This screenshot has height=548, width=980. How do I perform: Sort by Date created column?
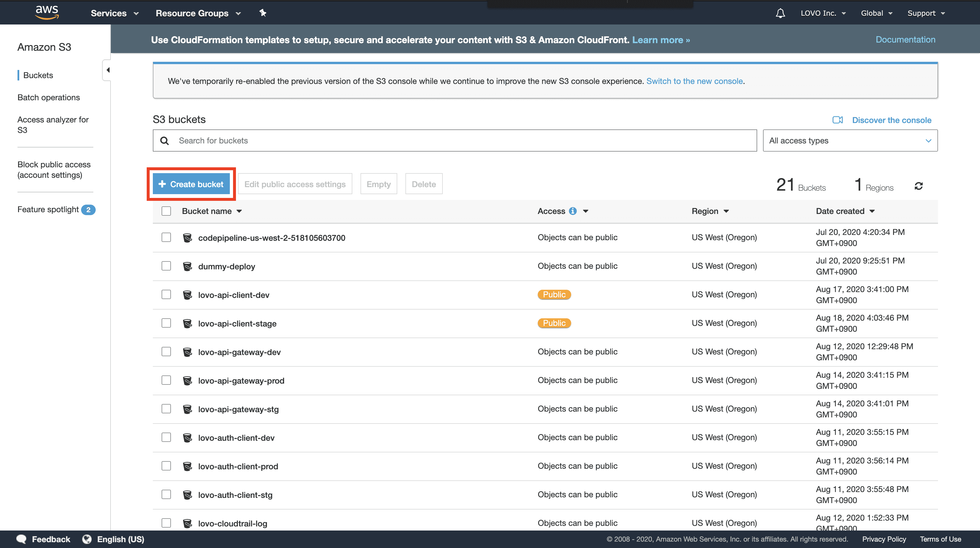[845, 211]
